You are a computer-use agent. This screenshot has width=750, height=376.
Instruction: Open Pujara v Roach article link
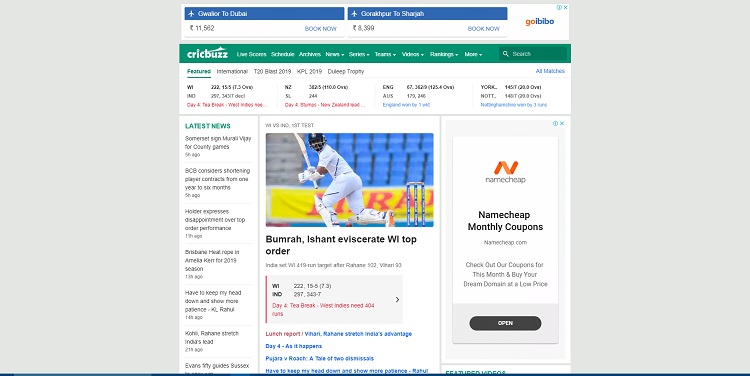click(320, 358)
